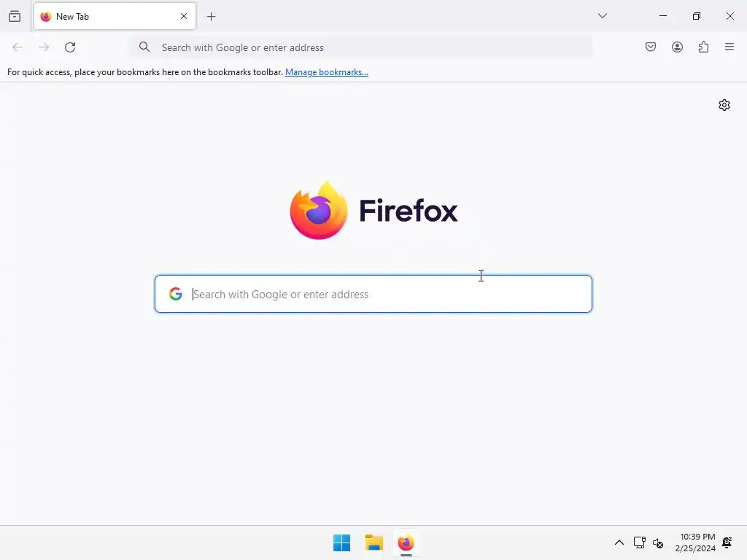The width and height of the screenshot is (747, 560).
Task: Personalize new tab with gear icon
Action: point(724,105)
